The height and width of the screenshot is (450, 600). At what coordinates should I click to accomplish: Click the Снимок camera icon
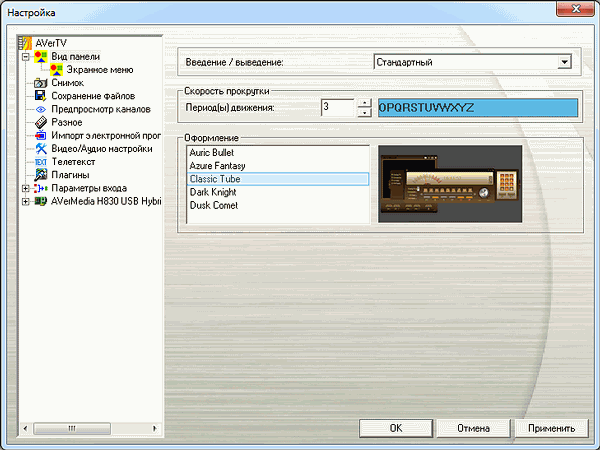pyautogui.click(x=41, y=83)
